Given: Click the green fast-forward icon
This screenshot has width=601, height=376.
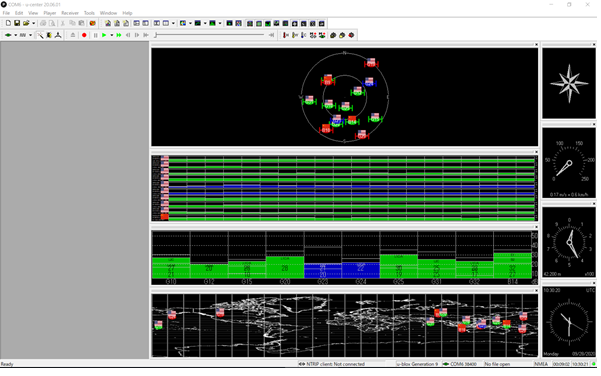Looking at the screenshot, I should point(119,35).
